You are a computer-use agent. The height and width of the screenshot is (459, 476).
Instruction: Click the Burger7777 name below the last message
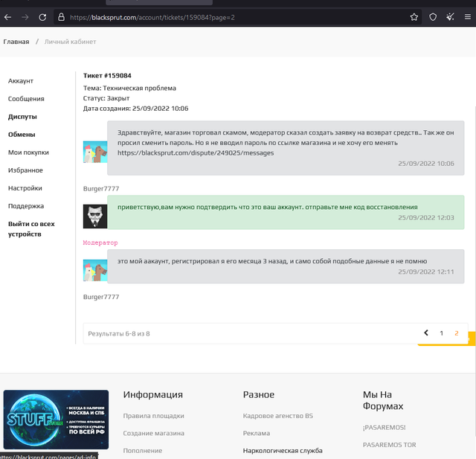click(x=101, y=297)
